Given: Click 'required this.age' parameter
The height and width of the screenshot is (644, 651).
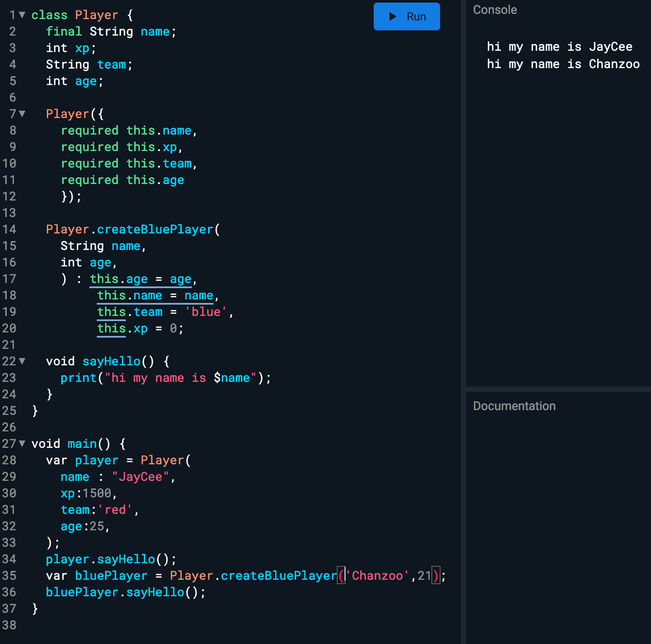Looking at the screenshot, I should 122,180.
